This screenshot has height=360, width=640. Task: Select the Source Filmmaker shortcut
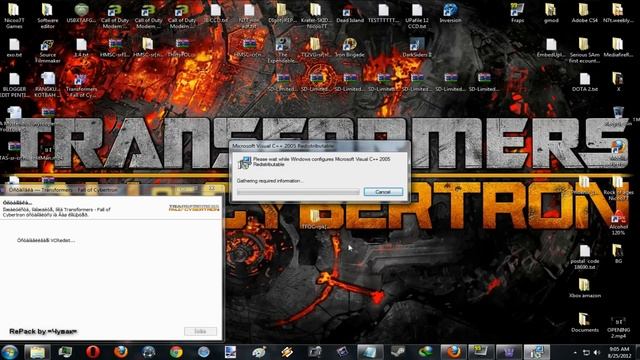click(x=48, y=51)
